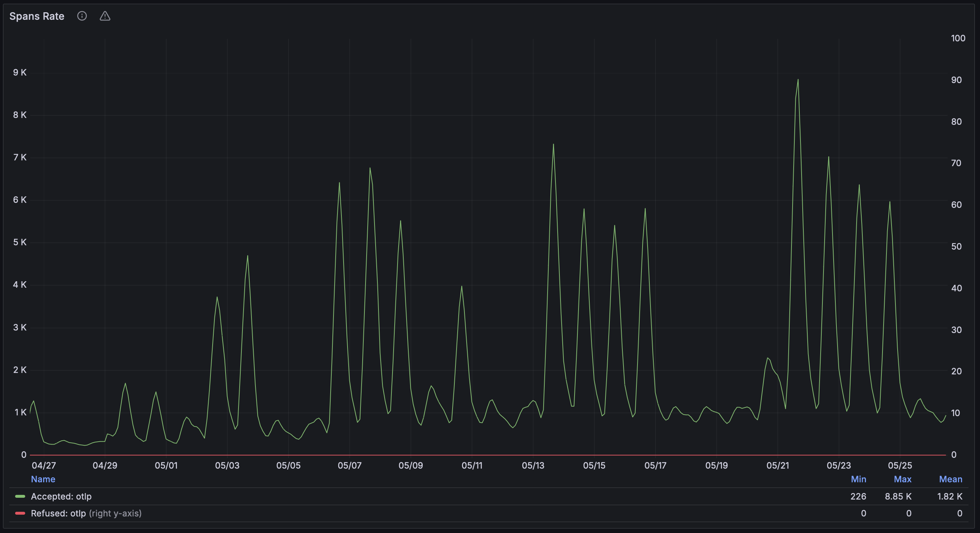The width and height of the screenshot is (980, 533).
Task: Sort legend by the Name column header
Action: [43, 479]
